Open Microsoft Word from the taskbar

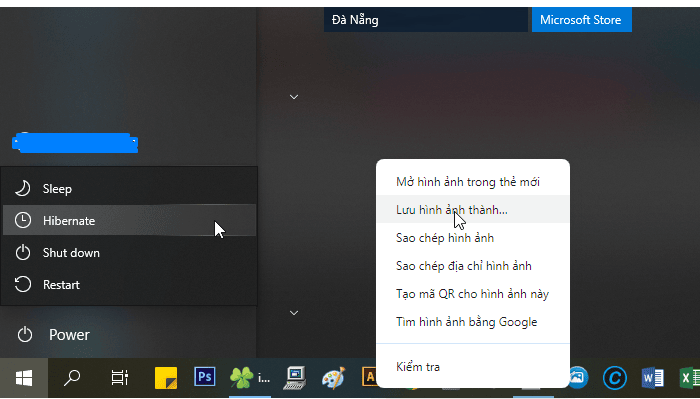pos(652,378)
